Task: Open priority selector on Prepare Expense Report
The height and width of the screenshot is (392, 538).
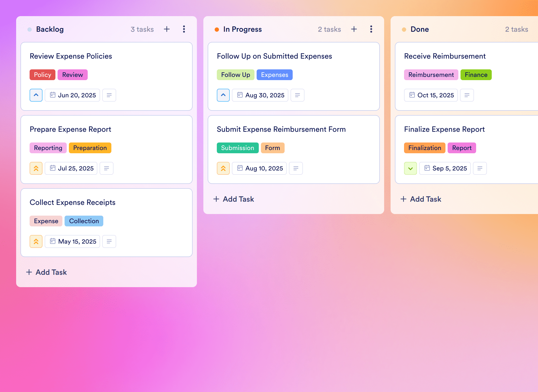Action: point(36,168)
